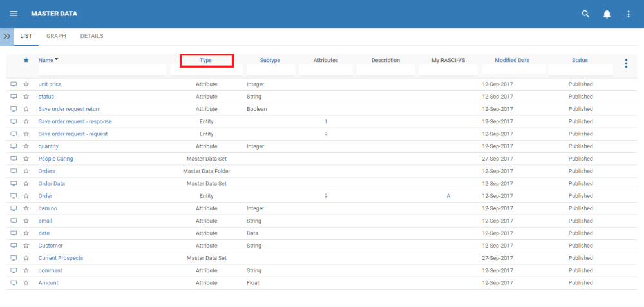Sort by the Status column header
This screenshot has width=644, height=307.
pos(580,60)
